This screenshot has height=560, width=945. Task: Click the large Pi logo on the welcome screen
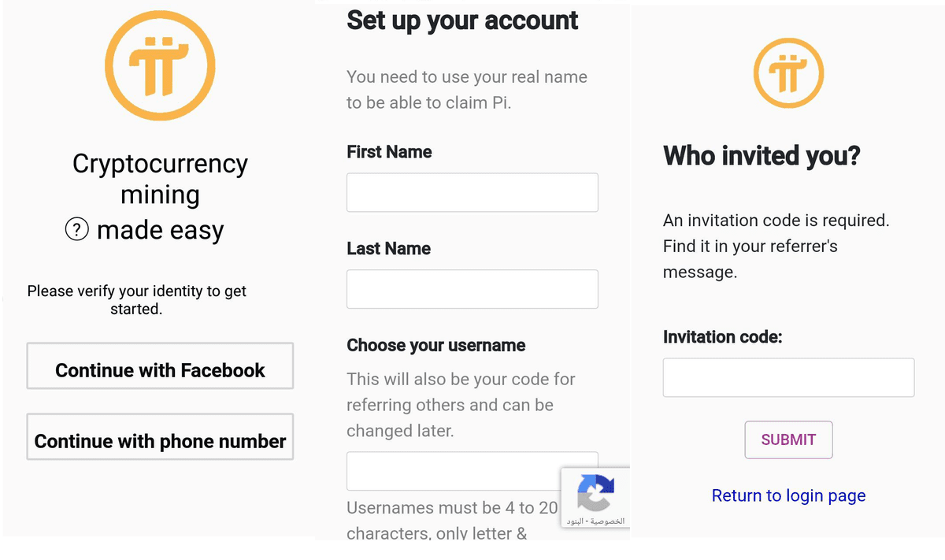(160, 66)
